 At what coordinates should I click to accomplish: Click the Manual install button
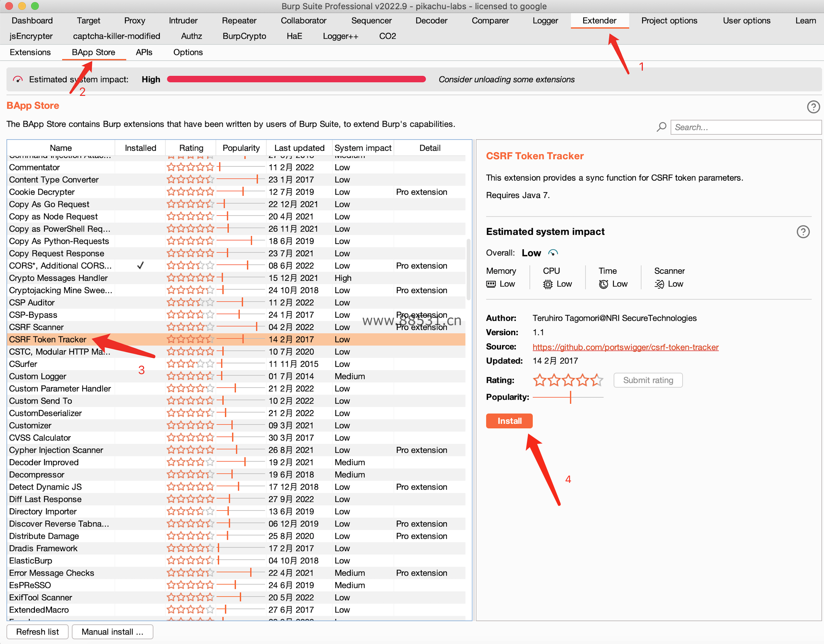(x=112, y=631)
